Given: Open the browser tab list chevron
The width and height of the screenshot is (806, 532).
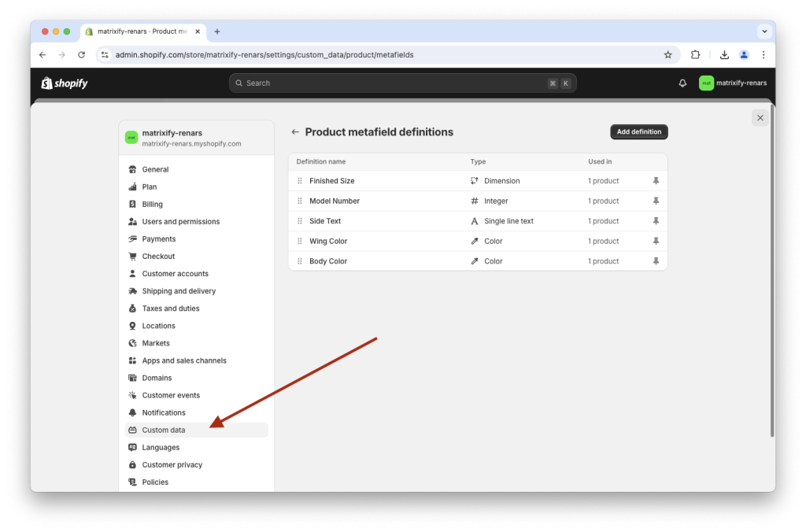Looking at the screenshot, I should coord(763,31).
